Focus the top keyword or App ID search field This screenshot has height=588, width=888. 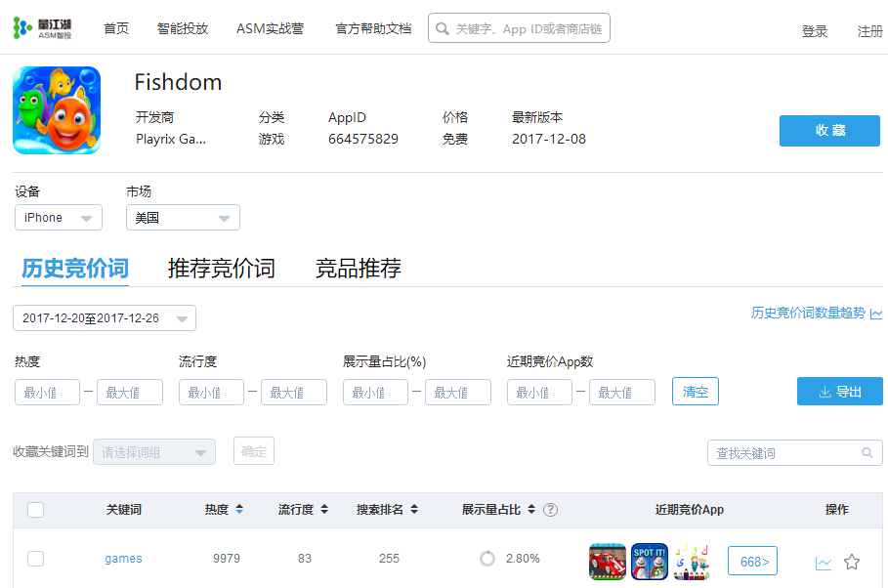coord(520,28)
